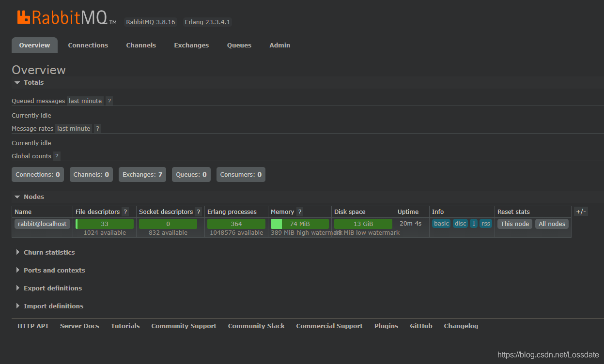Open Community Support link
This screenshot has height=364, width=604.
[184, 326]
